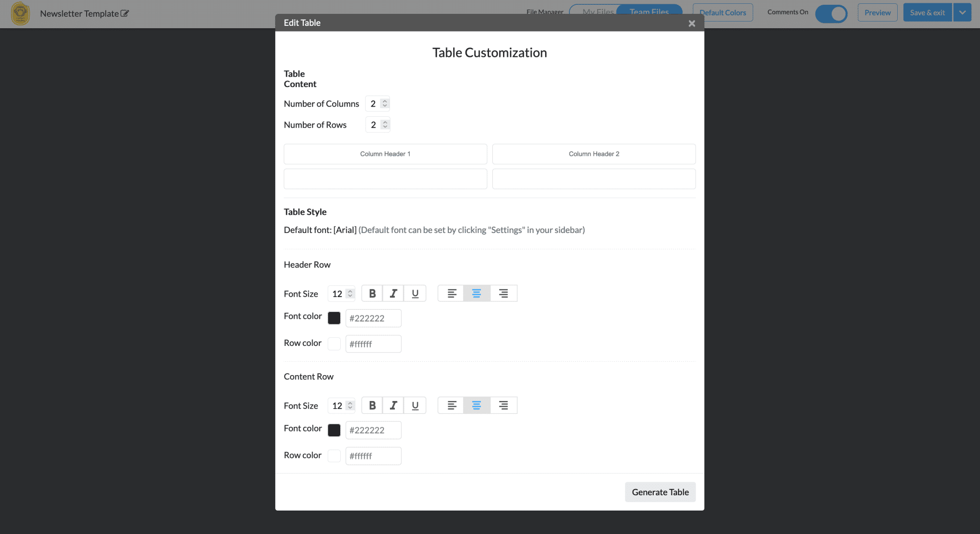Click the Preview button
The image size is (980, 534).
point(877,12)
